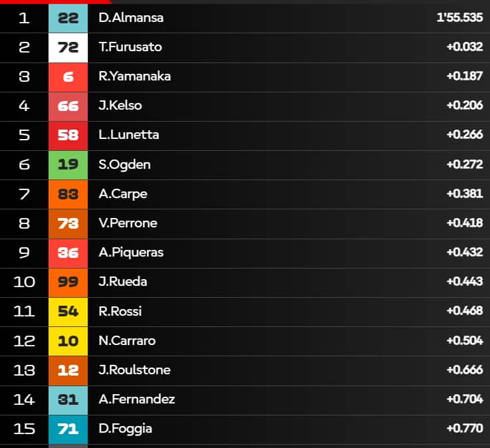This screenshot has width=490, height=448.
Task: Select R.Yamanaka in the standings
Action: coord(135,76)
